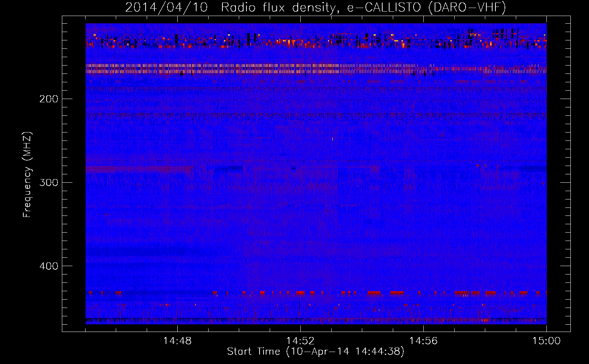Click the 14:52 time tick label
Viewport: 589px width, 364px height.
300,341
